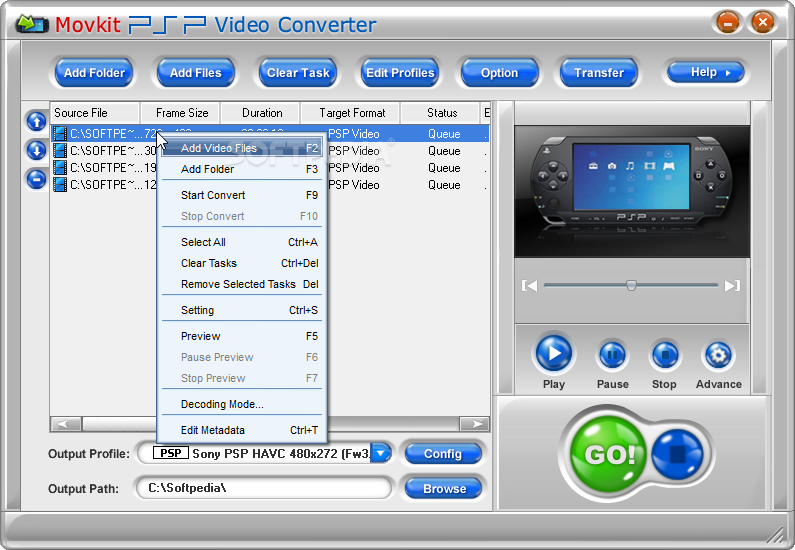Click the film icon of the first queued file

[x=60, y=134]
